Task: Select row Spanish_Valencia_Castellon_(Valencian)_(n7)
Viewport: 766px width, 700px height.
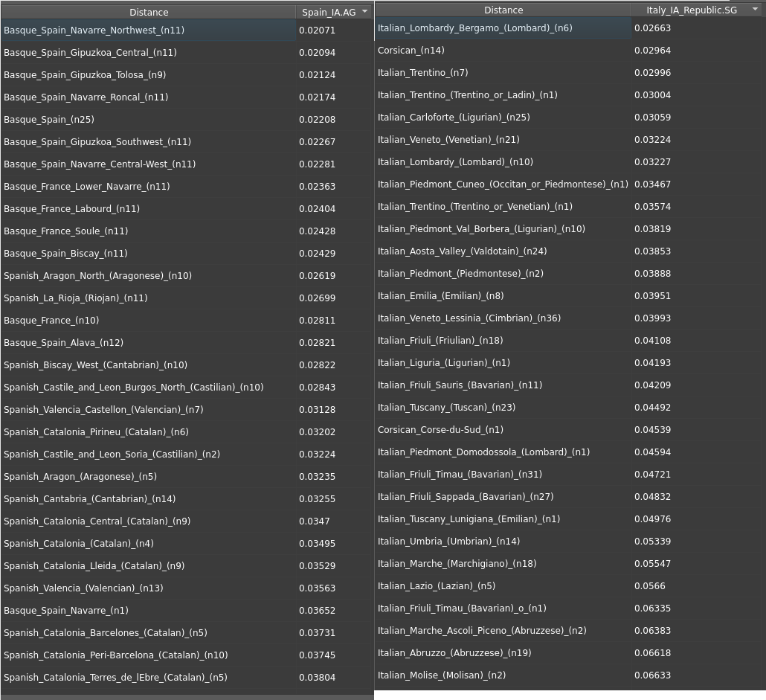Action: point(187,409)
